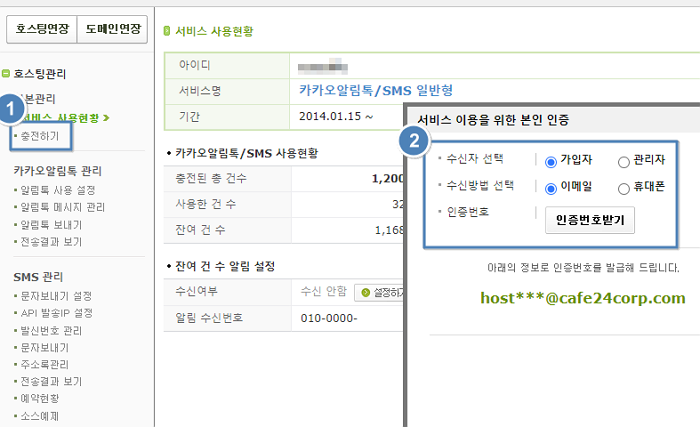
Task: Open the 도메인연장 tab button
Action: coord(112,29)
